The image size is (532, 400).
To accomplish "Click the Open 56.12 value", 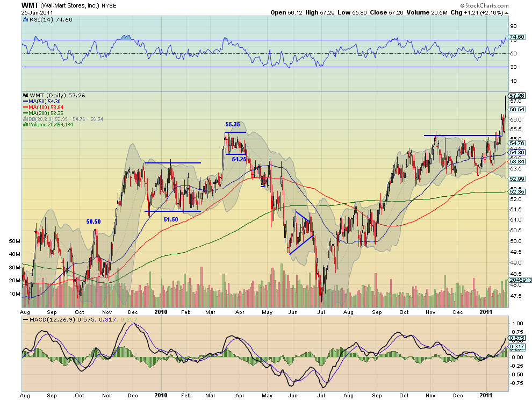I will coord(286,12).
